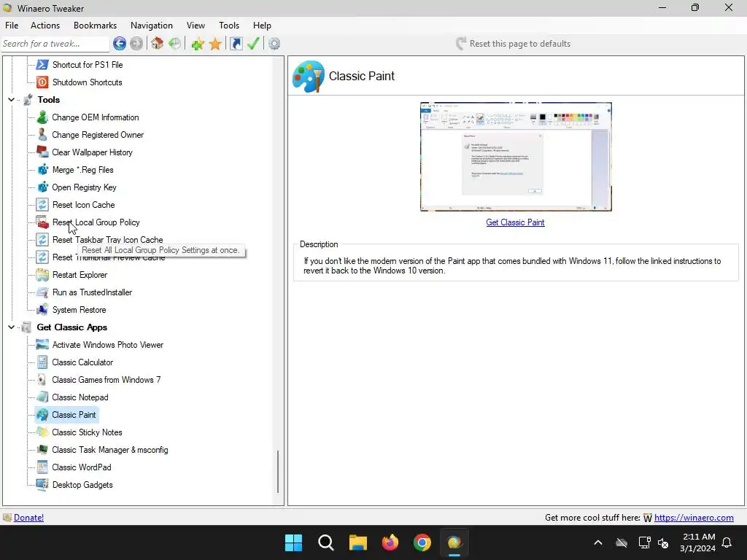Select Reset Taskbar Tray Icon Cache

[x=108, y=240]
